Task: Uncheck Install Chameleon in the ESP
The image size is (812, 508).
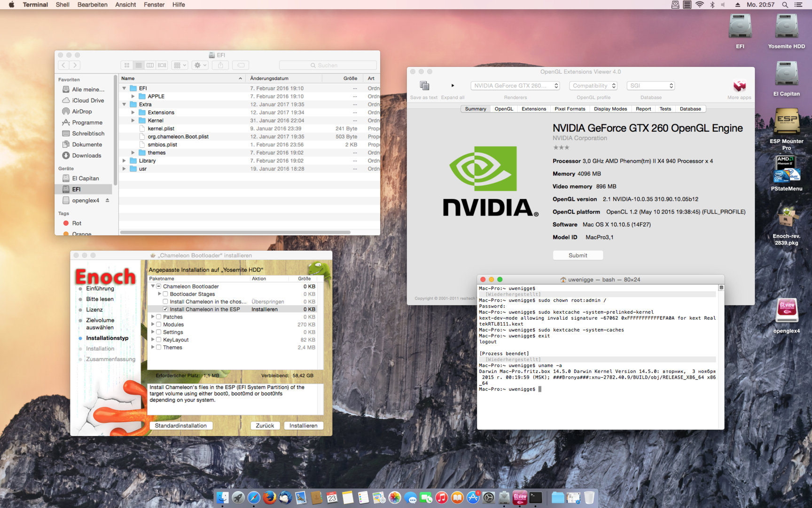Action: click(x=165, y=310)
